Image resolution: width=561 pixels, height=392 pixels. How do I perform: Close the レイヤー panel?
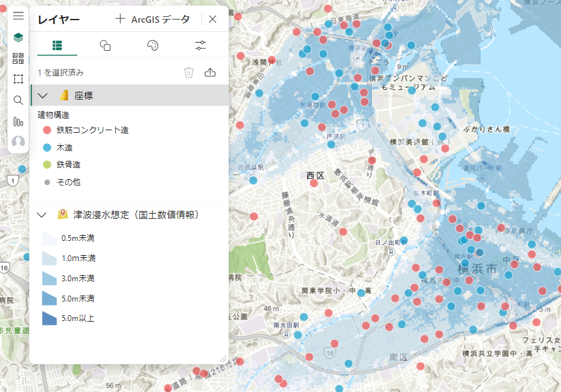coord(212,19)
